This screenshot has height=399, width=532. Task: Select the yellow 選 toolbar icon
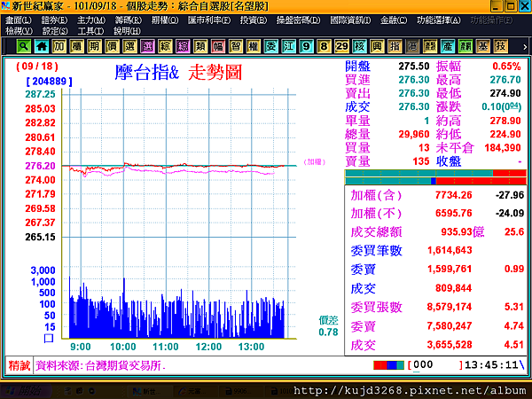tap(130, 46)
